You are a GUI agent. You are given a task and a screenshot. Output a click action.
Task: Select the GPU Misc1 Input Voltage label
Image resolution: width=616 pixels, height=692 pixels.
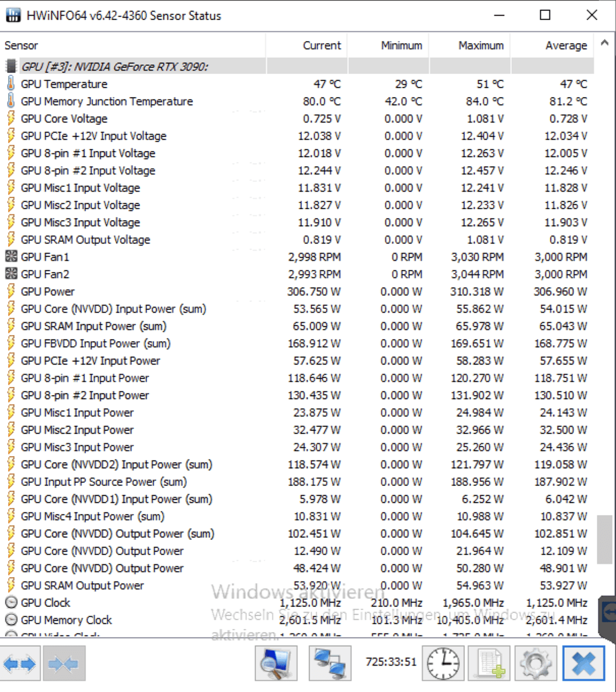pos(81,188)
